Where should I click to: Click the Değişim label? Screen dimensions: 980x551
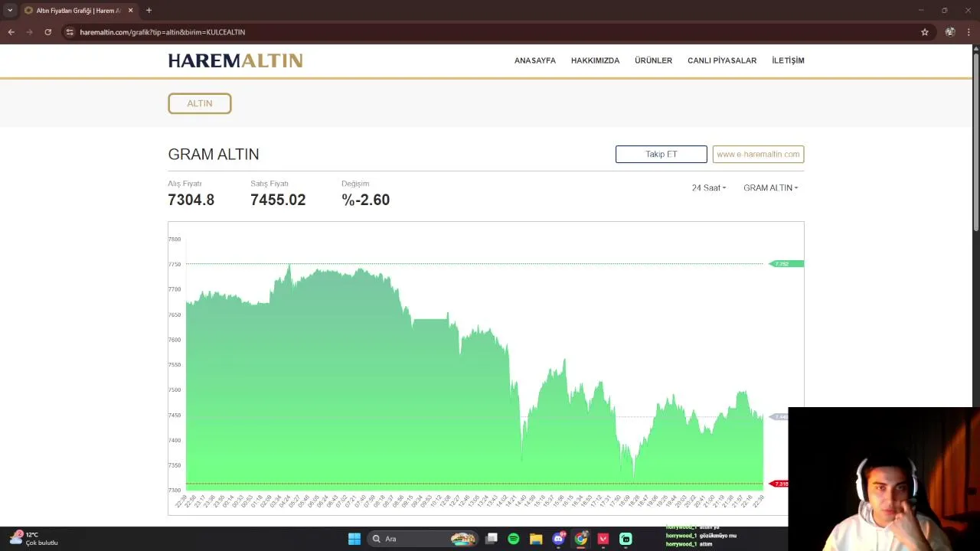point(355,184)
